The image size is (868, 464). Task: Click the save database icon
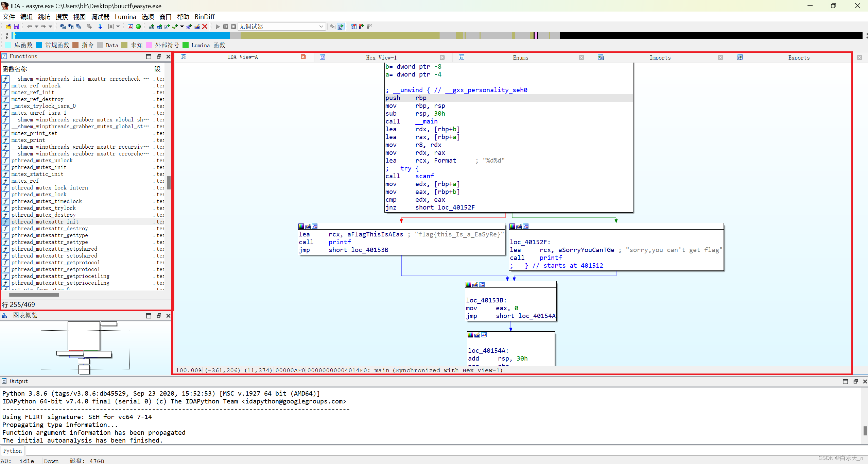(16, 27)
